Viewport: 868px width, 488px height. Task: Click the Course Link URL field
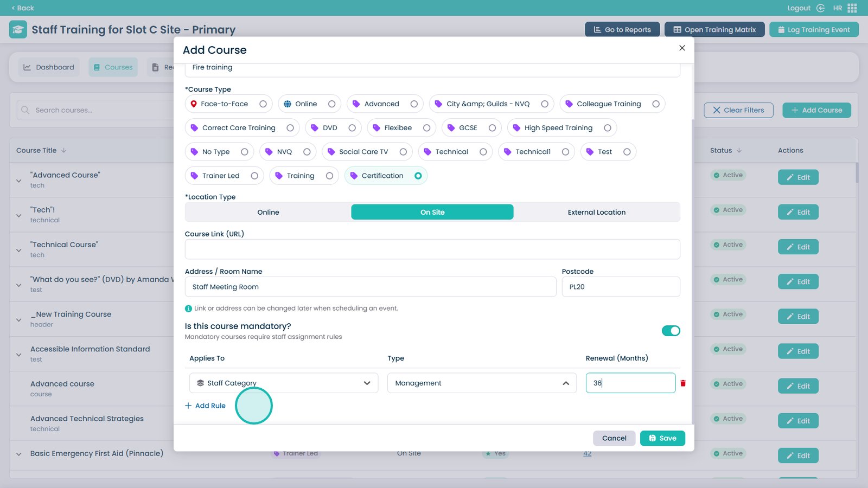(432, 249)
